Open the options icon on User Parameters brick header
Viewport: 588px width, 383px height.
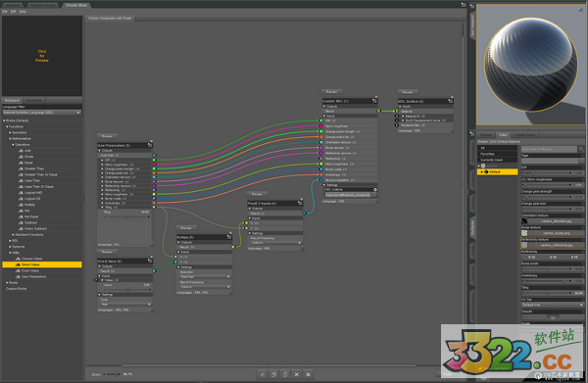(150, 145)
